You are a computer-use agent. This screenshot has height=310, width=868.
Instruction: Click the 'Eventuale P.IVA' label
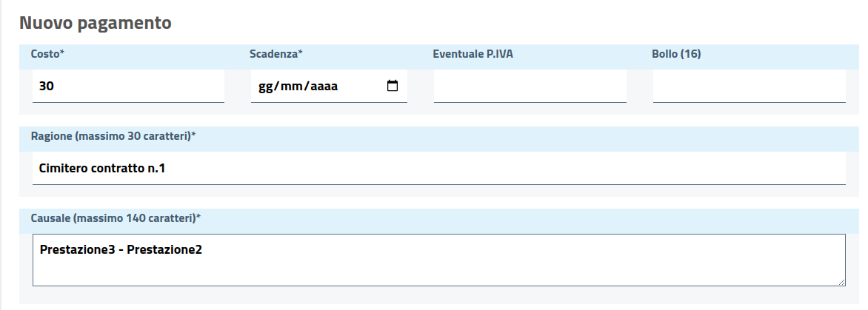pyautogui.click(x=473, y=53)
